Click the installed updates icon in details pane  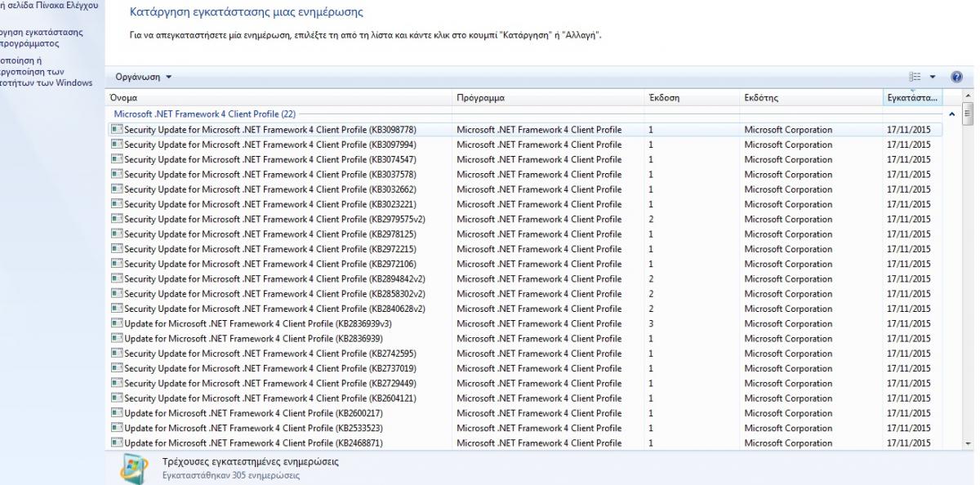coord(134,468)
